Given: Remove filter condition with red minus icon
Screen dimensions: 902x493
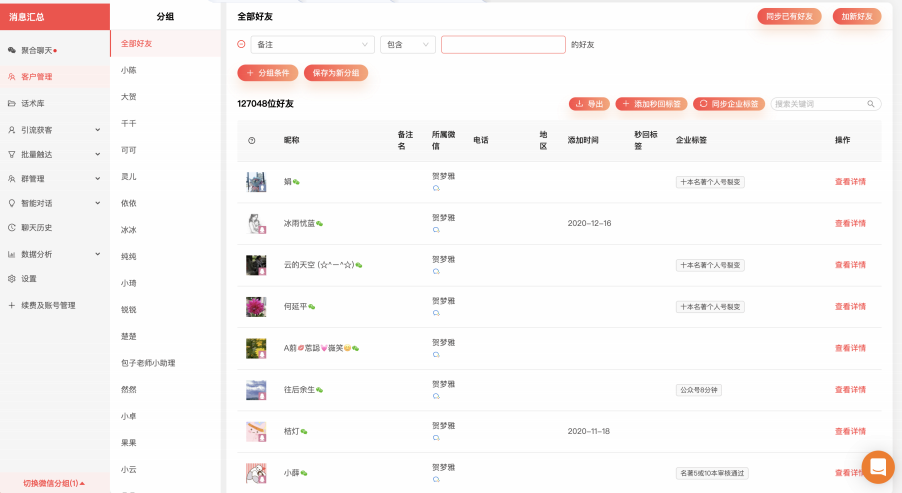Looking at the screenshot, I should pos(242,44).
